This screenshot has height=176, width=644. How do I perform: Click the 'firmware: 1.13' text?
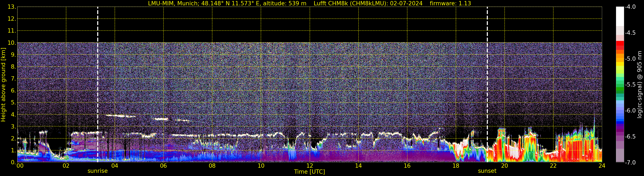pos(450,3)
